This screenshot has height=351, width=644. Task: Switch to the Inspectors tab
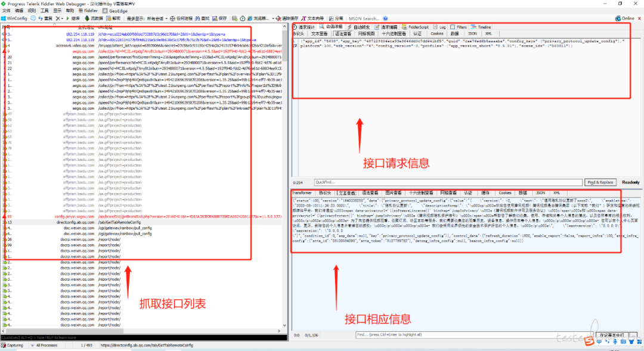[x=331, y=27]
